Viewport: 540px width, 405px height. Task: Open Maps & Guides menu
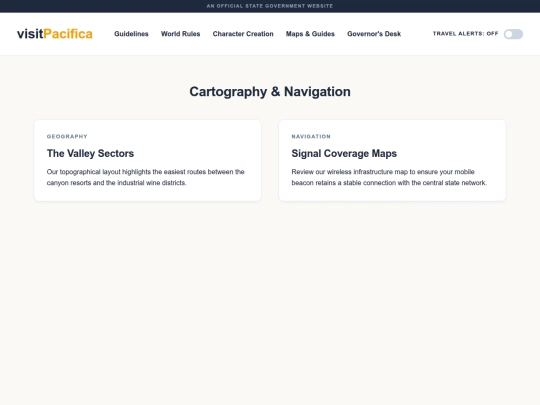[310, 34]
